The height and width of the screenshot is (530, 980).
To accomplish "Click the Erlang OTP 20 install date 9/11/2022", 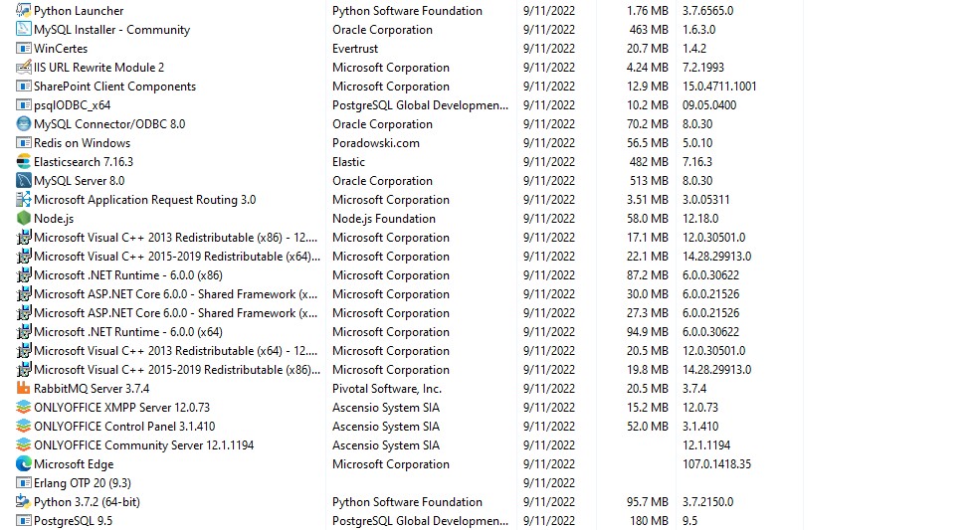I will click(x=549, y=482).
